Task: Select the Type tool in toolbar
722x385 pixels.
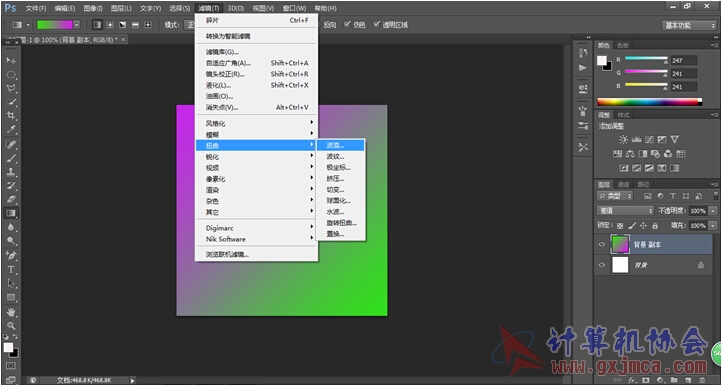Action: tap(11, 269)
